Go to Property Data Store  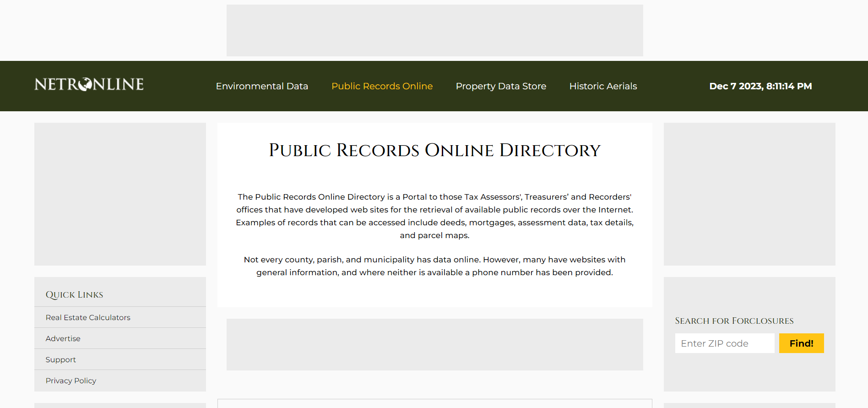click(501, 86)
